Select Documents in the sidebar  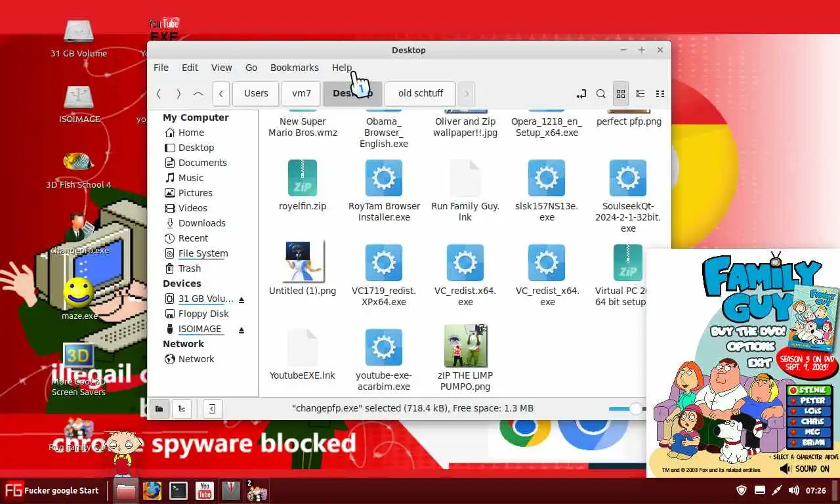[202, 163]
